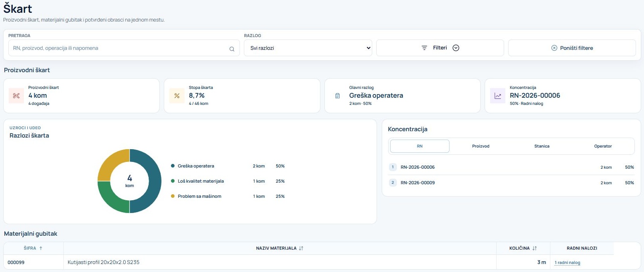644x272 pixels.
Task: Expand filters with the Filteri chevron
Action: [x=456, y=48]
